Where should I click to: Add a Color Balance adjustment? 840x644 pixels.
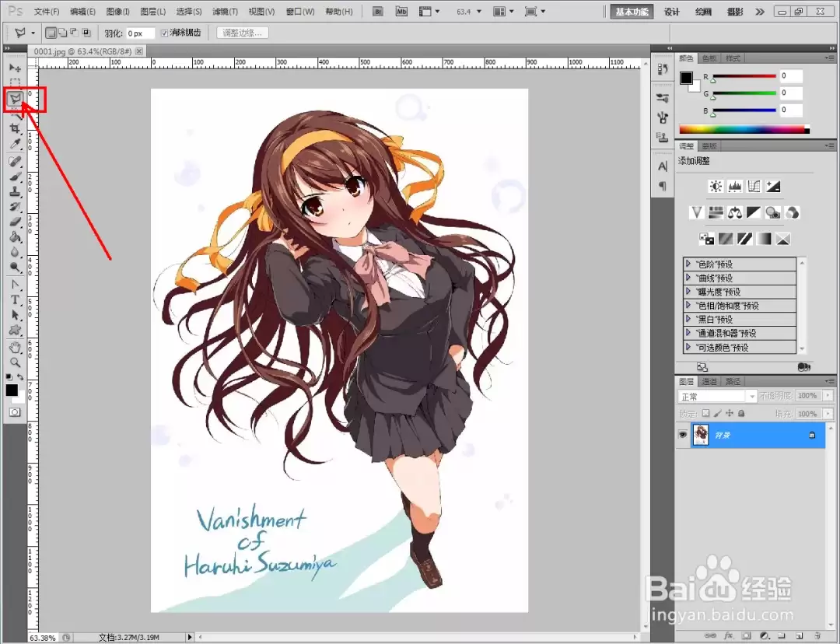pos(735,212)
